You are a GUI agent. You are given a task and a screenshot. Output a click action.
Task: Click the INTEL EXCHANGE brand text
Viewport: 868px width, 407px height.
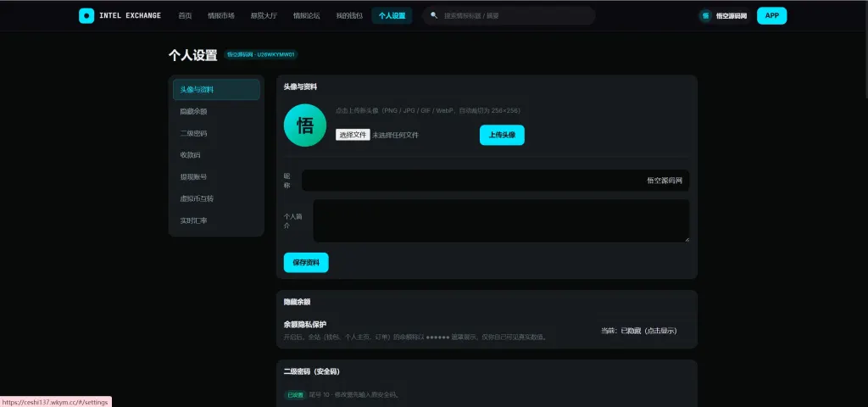coord(130,15)
